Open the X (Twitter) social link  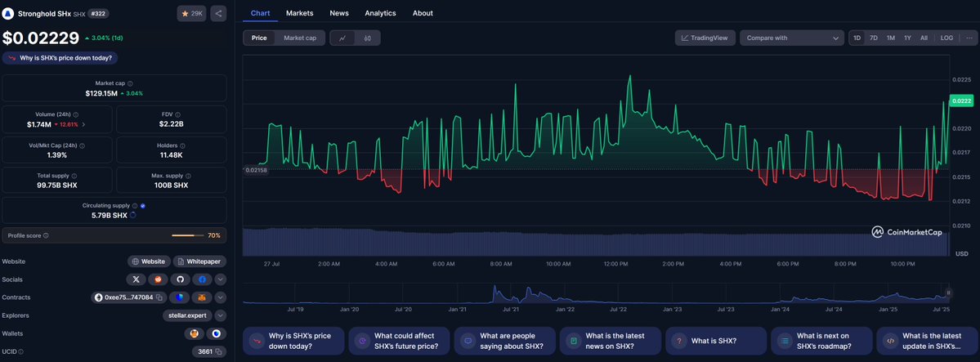(x=135, y=279)
